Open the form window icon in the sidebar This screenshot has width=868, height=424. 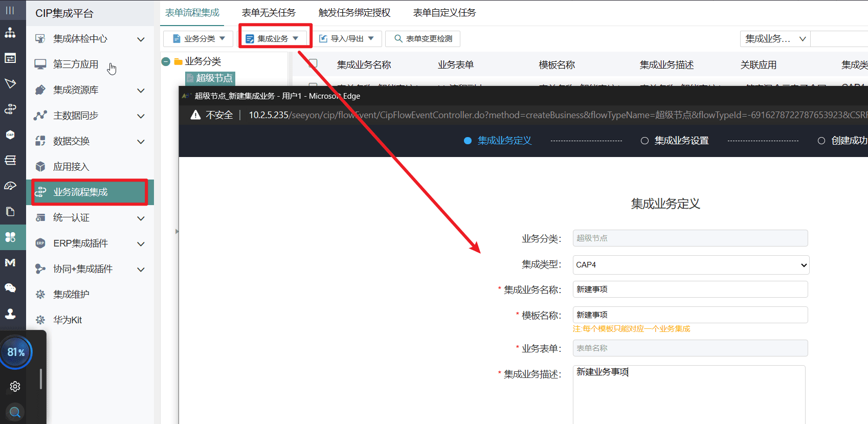[x=10, y=58]
